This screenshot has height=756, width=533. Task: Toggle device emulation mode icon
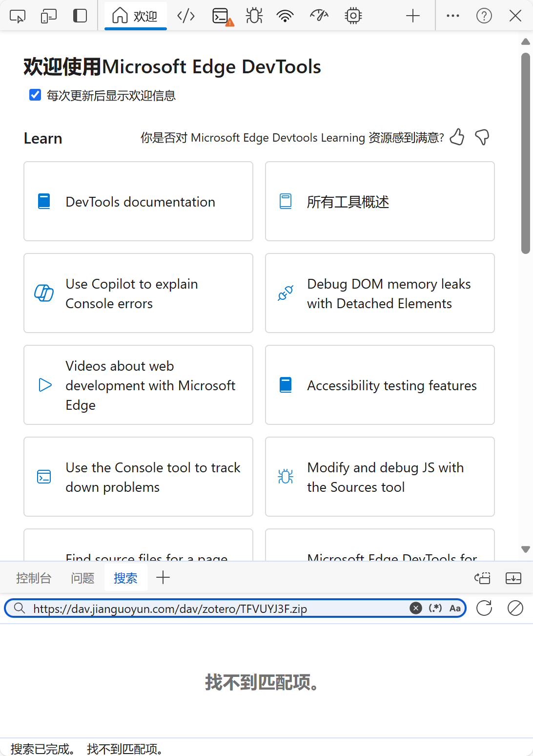49,16
